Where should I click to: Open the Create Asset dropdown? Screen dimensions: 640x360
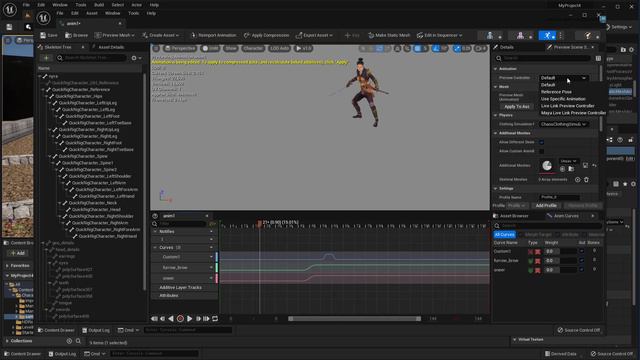click(x=160, y=36)
